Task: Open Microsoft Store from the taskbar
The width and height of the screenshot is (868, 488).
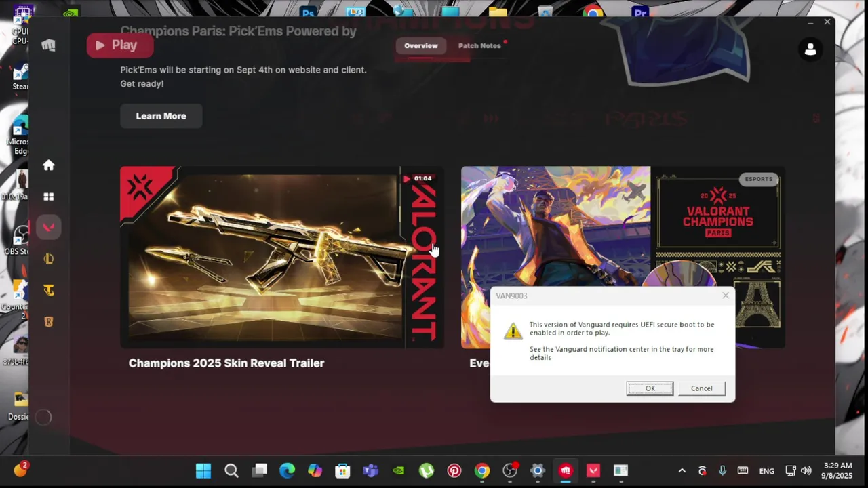Action: pos(342,470)
